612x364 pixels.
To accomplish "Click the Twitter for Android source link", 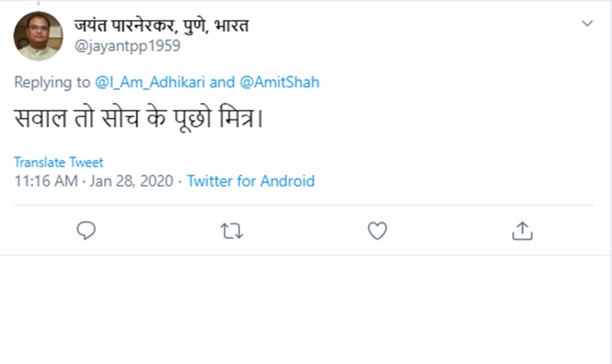I will pos(251,181).
